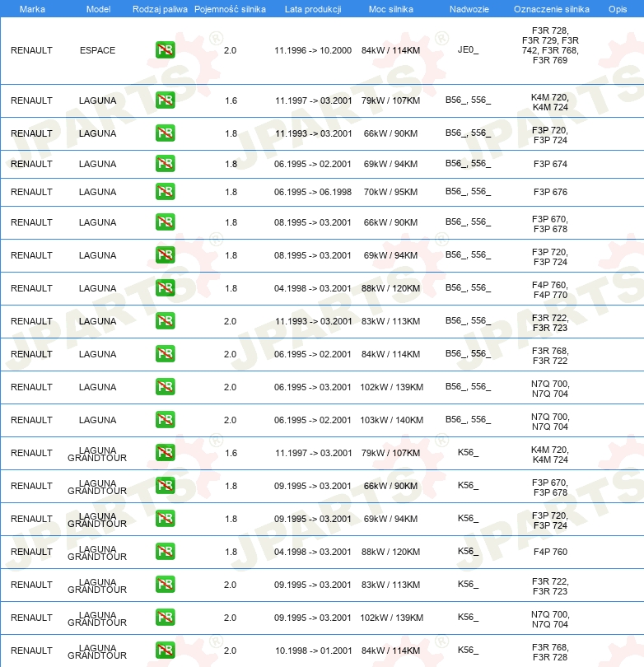
Task: Click the Marka column header
Action: pos(32,9)
